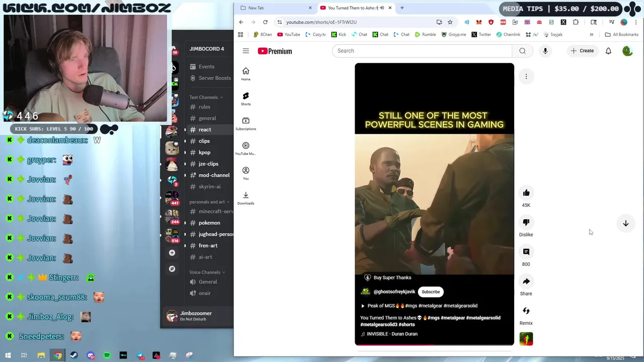
Task: Add a server in Discord
Action: pos(172,253)
